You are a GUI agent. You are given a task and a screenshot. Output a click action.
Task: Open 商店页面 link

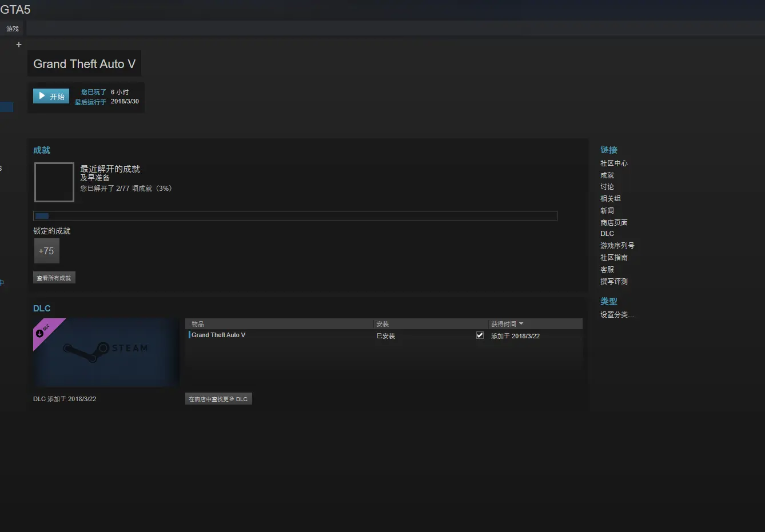coord(614,223)
